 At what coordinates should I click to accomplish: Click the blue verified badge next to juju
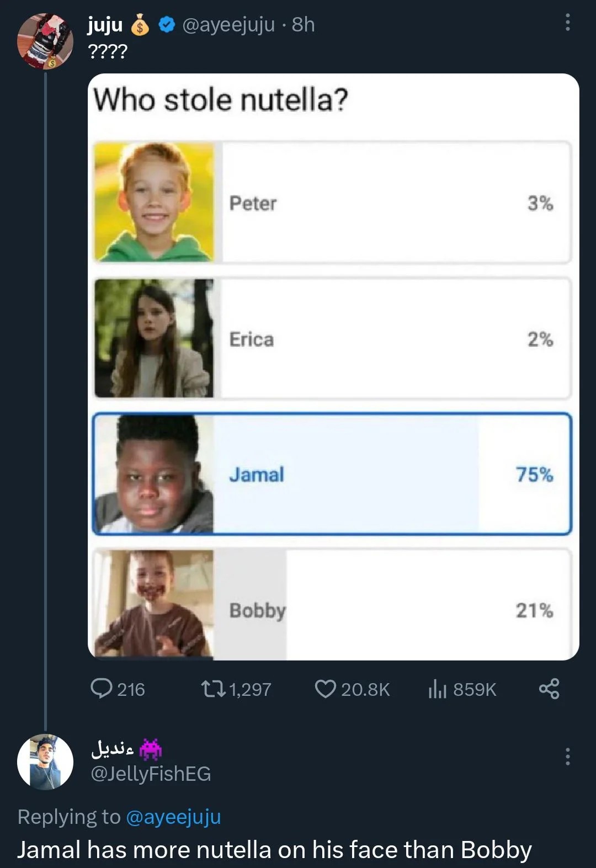(x=167, y=25)
